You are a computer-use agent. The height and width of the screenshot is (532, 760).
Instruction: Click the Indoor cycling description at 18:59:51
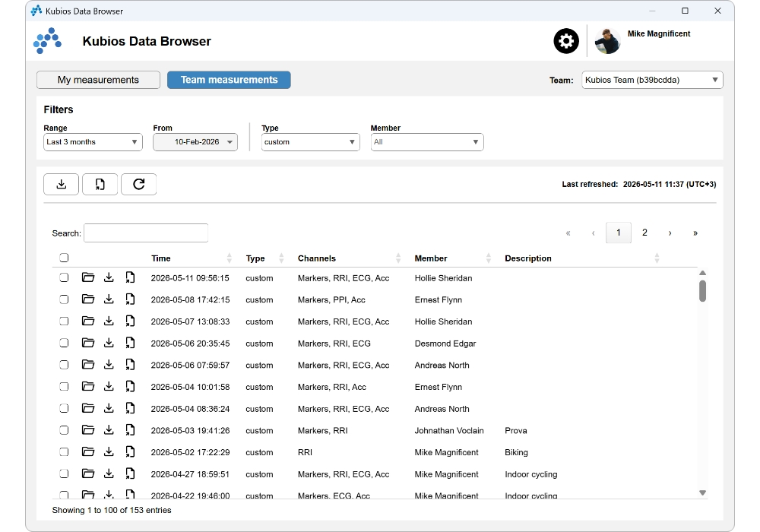click(x=530, y=474)
